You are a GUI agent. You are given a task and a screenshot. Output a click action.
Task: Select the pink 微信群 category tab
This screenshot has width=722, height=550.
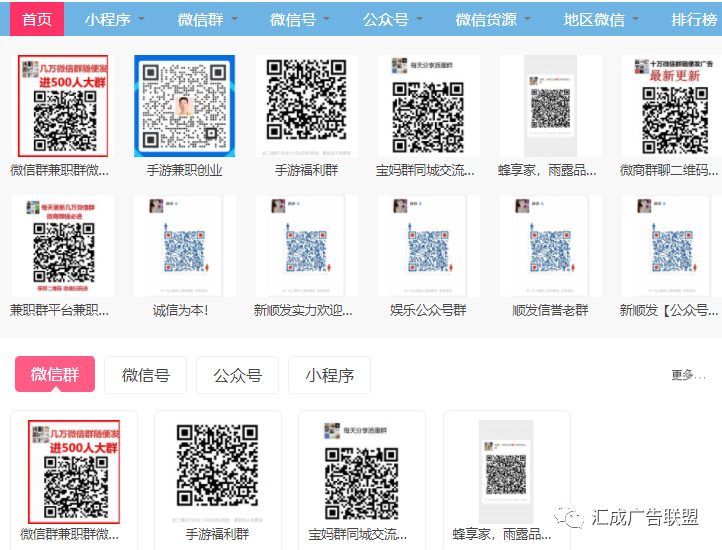[x=55, y=374]
